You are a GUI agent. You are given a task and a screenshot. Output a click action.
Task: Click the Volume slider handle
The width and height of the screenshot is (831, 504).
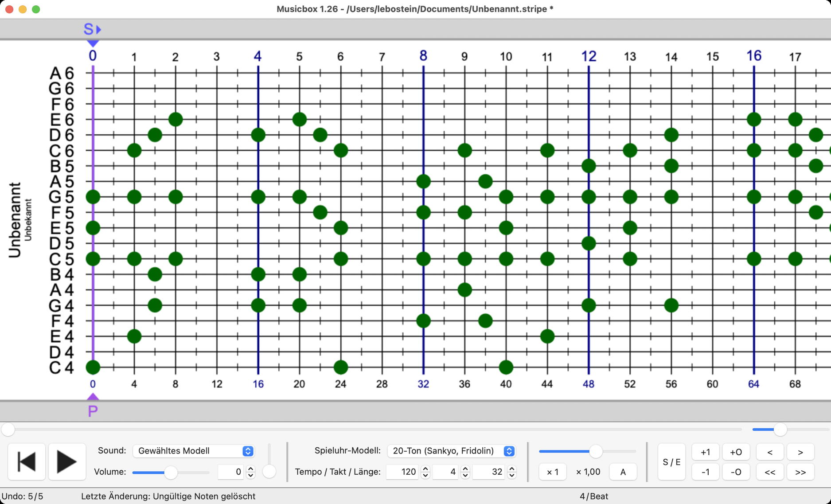[171, 473]
